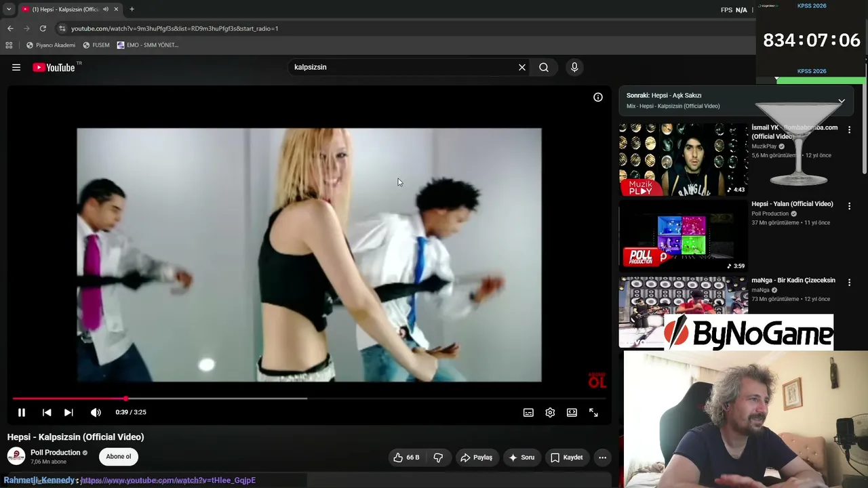This screenshot has height=488, width=868.
Task: Skip to the previous video
Action: point(47,412)
